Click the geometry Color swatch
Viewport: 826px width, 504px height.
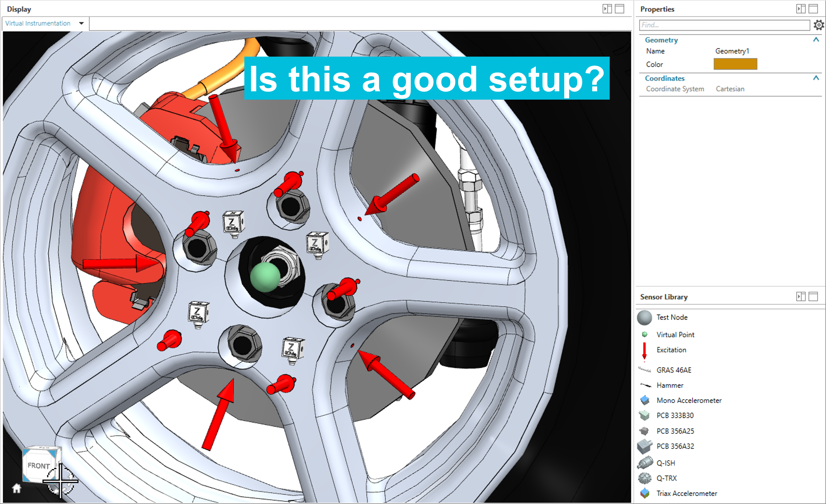tap(735, 64)
